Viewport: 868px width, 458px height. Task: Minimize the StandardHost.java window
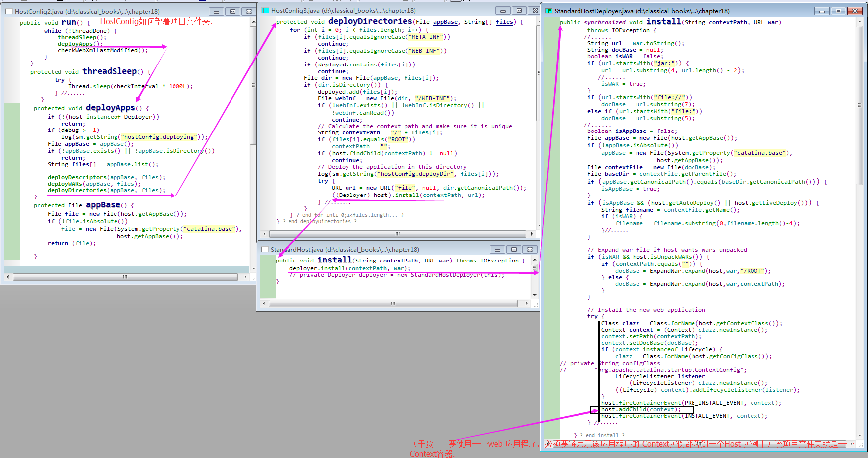coord(497,249)
